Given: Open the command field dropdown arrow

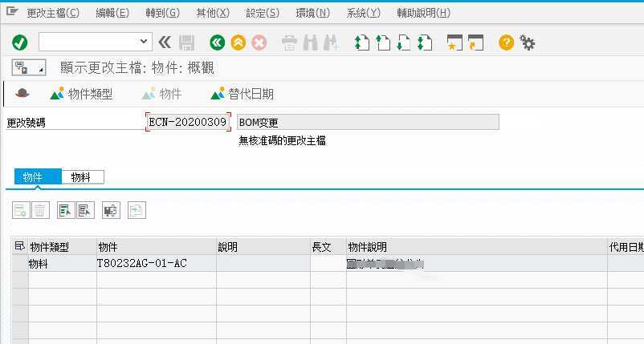Looking at the screenshot, I should tap(144, 42).
